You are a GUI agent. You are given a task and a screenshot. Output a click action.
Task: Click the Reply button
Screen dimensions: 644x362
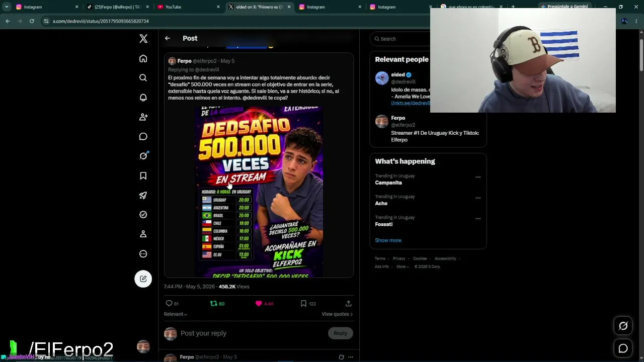coord(340,333)
